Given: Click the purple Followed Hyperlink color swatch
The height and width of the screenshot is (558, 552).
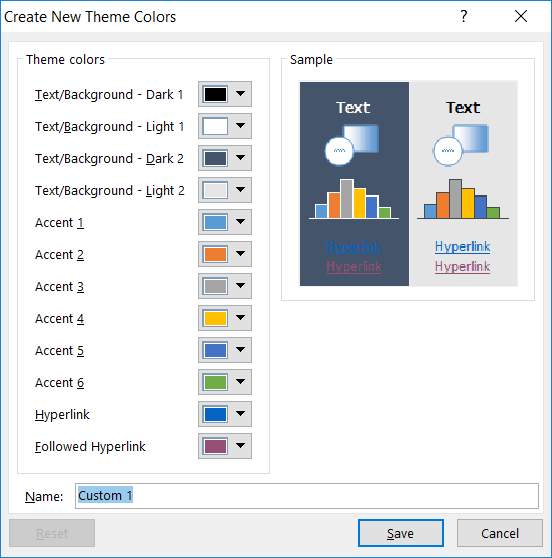Looking at the screenshot, I should 215,446.
